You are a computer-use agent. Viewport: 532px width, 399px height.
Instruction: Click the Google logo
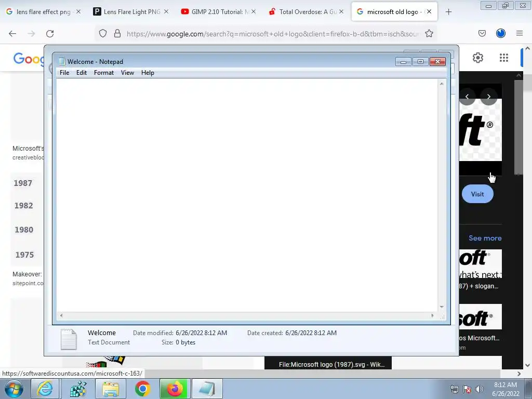[29, 59]
